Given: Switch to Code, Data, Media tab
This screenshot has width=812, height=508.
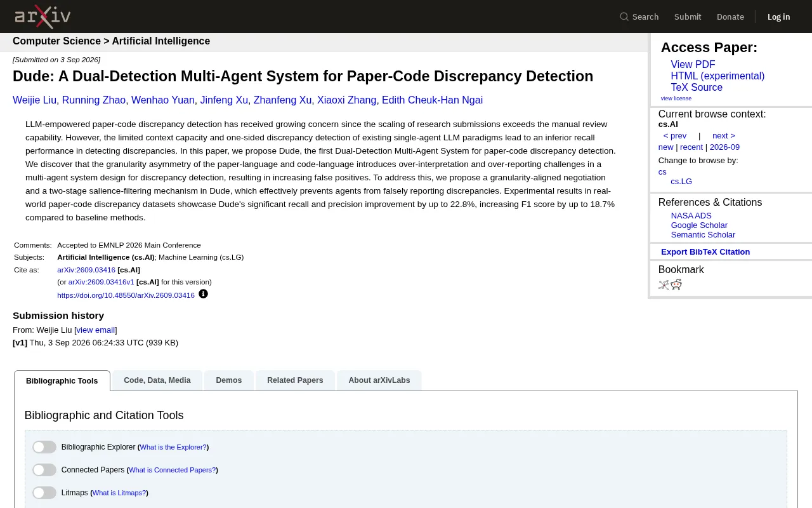Looking at the screenshot, I should pyautogui.click(x=157, y=380).
